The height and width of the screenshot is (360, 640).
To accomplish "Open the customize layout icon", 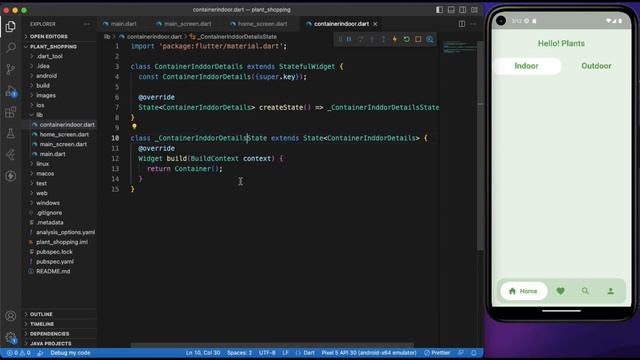I will (x=474, y=9).
